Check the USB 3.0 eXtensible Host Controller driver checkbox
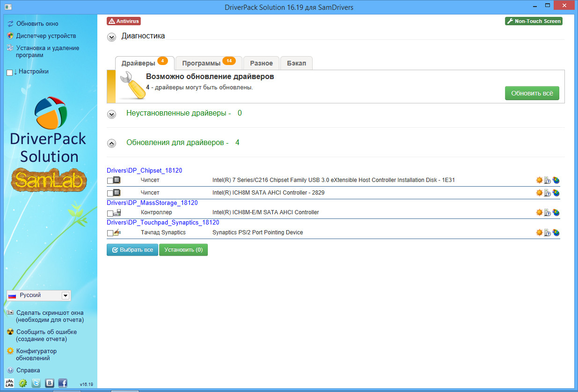The width and height of the screenshot is (578, 392). click(110, 181)
